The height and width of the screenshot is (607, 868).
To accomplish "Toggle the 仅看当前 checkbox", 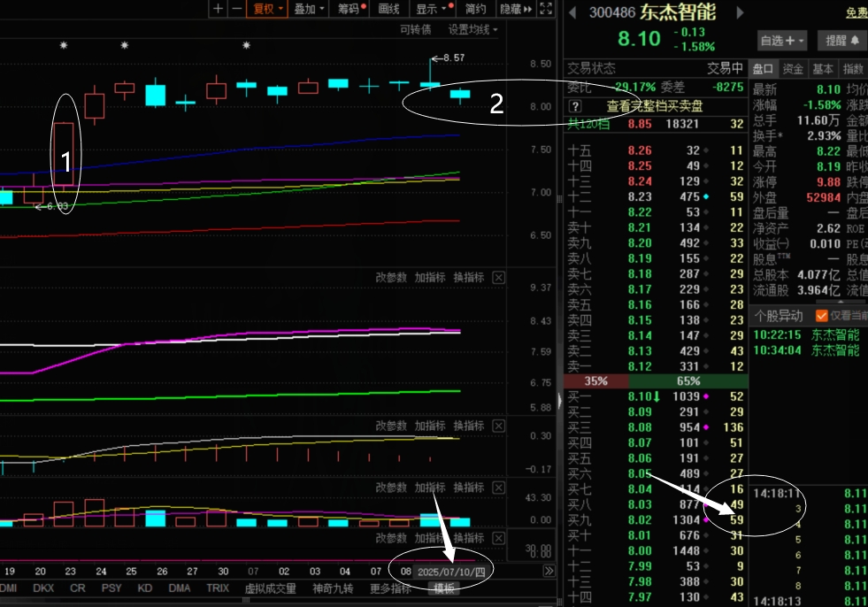I will tap(821, 316).
